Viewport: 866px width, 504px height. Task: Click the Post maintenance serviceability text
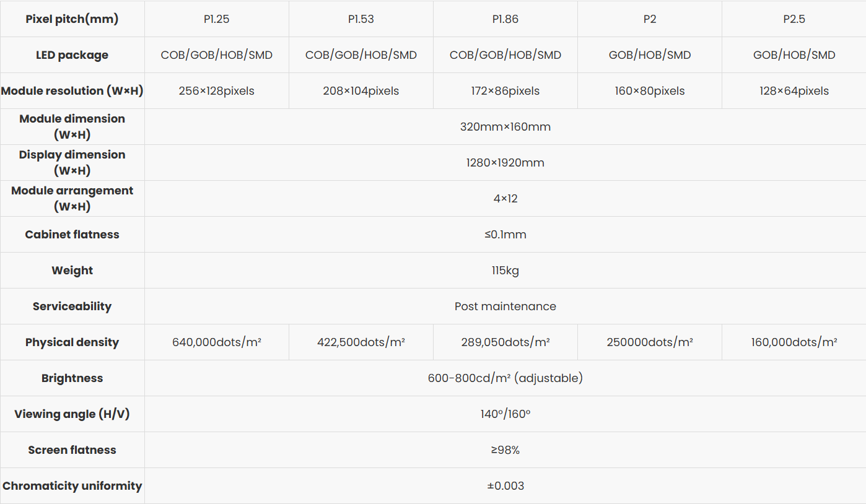(505, 306)
